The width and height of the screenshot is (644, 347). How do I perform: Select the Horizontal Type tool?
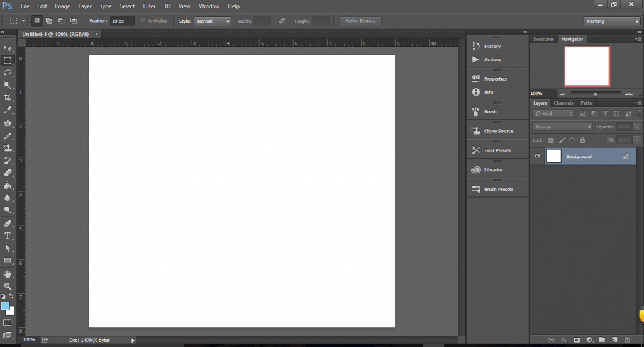8,236
